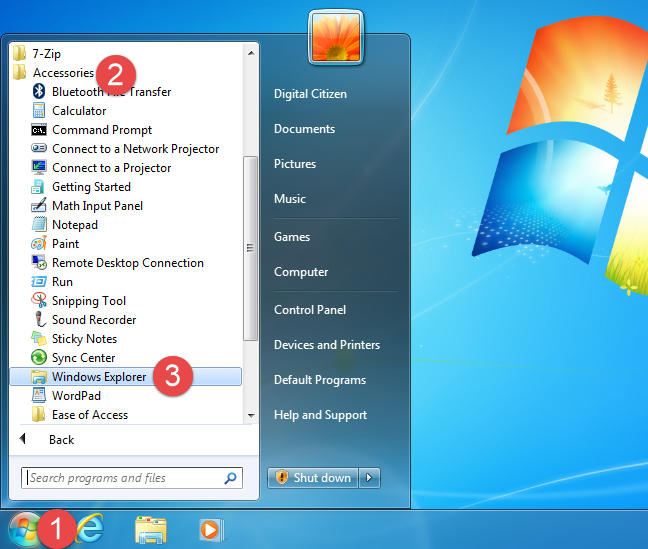This screenshot has height=549, width=648.
Task: Open the shut down options arrow
Action: [x=369, y=478]
